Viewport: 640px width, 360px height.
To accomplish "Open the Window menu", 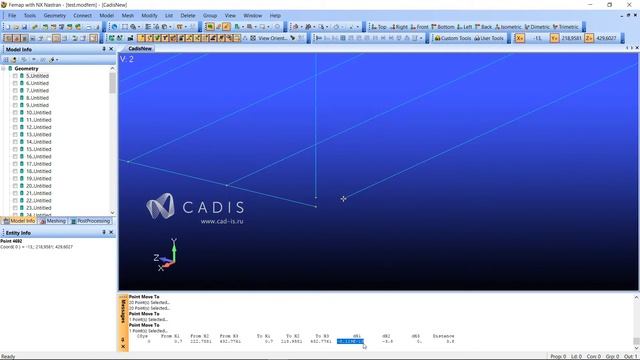I will (253, 16).
